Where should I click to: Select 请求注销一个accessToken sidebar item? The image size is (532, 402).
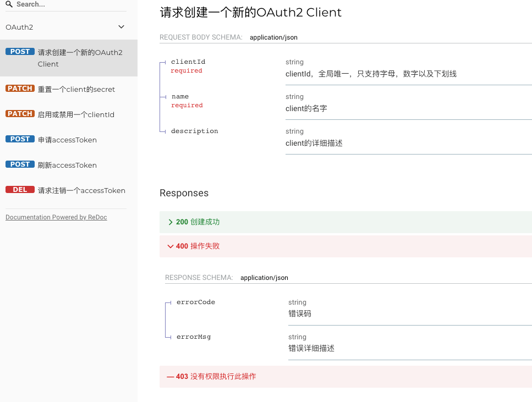coord(69,190)
